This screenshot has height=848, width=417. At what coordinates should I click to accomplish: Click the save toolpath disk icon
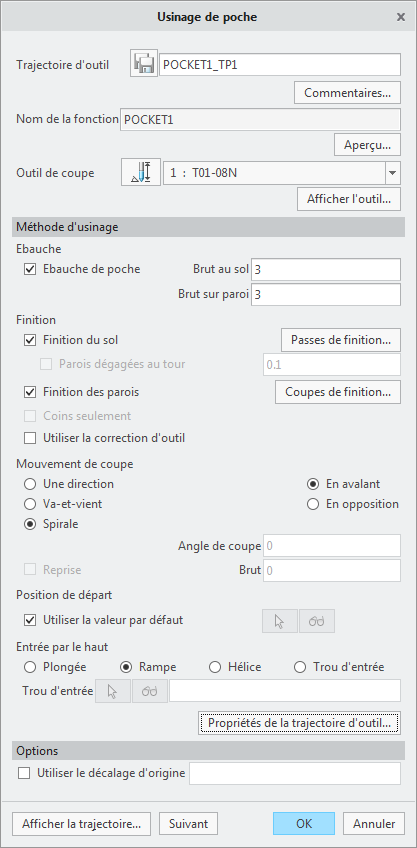click(x=144, y=65)
